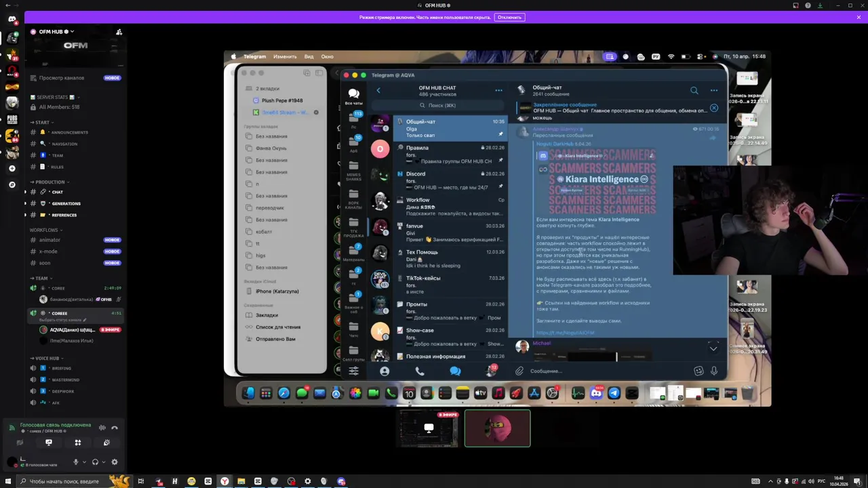Emoji icon in streamed Telegram message bar

pos(698,371)
